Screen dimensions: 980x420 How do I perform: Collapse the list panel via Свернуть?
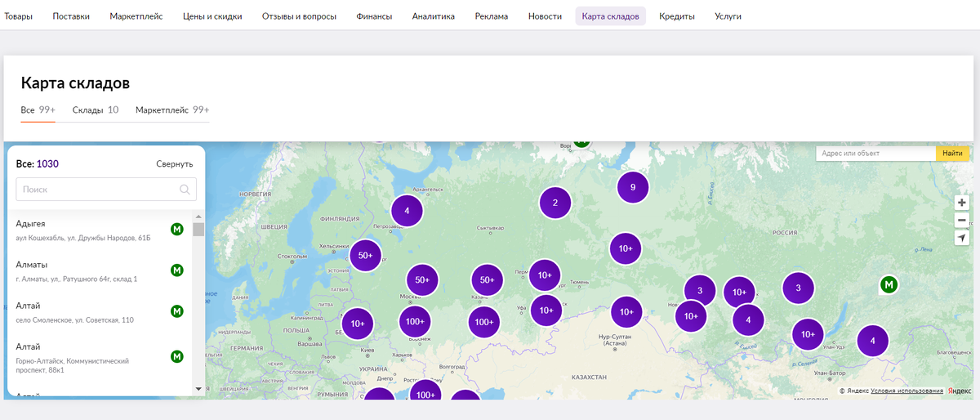(x=175, y=163)
